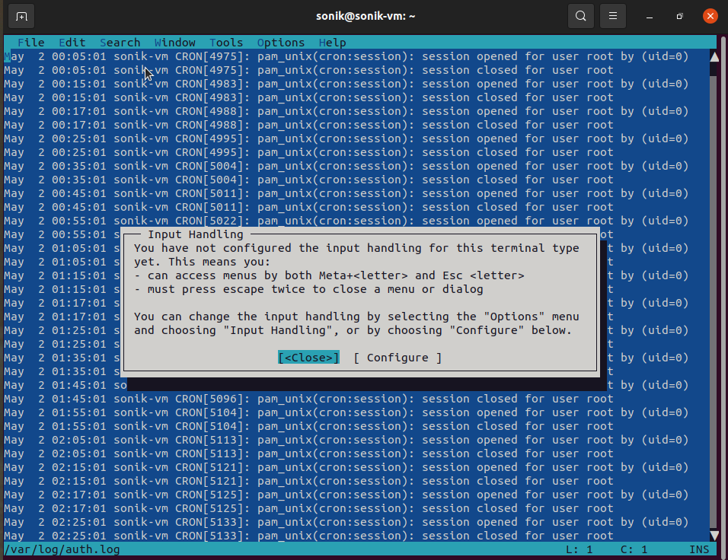Screen dimensions: 728x560
Task: Expand the Search menu
Action: pos(120,43)
